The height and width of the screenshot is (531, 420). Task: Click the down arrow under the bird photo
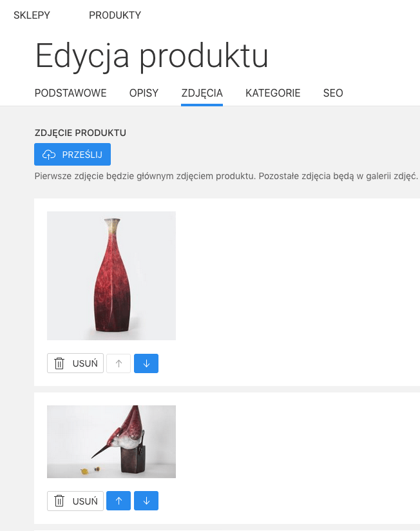coord(146,501)
